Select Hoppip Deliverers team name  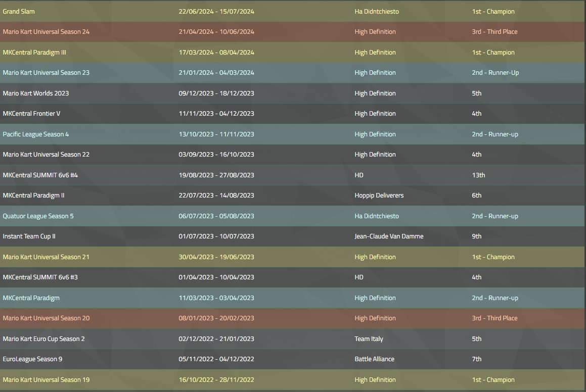(379, 195)
